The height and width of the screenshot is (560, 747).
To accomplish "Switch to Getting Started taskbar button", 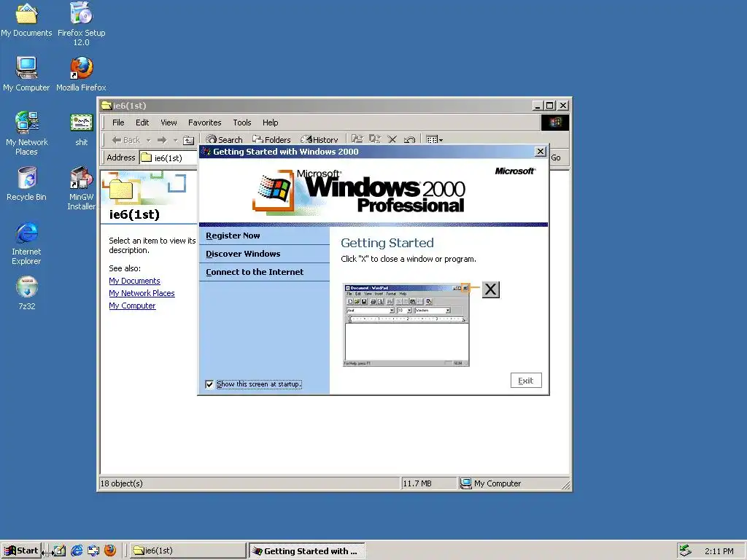I will [x=307, y=551].
